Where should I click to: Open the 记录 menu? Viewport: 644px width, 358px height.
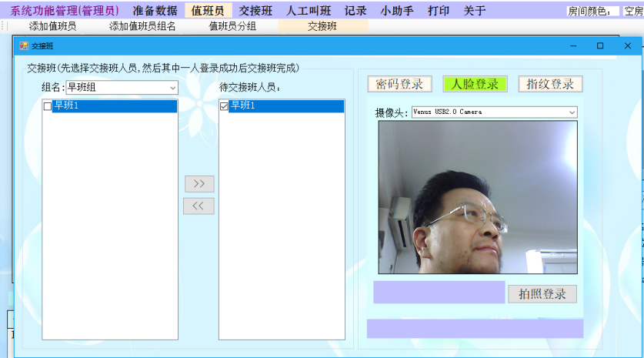pyautogui.click(x=355, y=11)
